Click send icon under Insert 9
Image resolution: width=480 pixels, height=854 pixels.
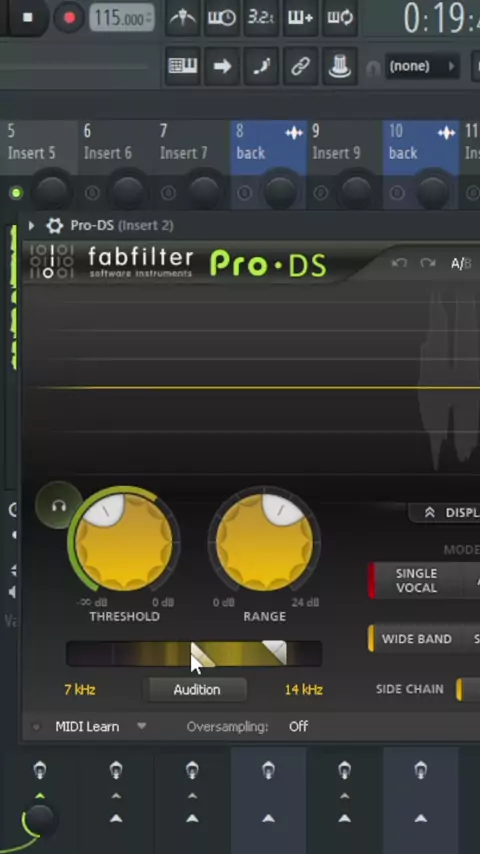point(344,771)
